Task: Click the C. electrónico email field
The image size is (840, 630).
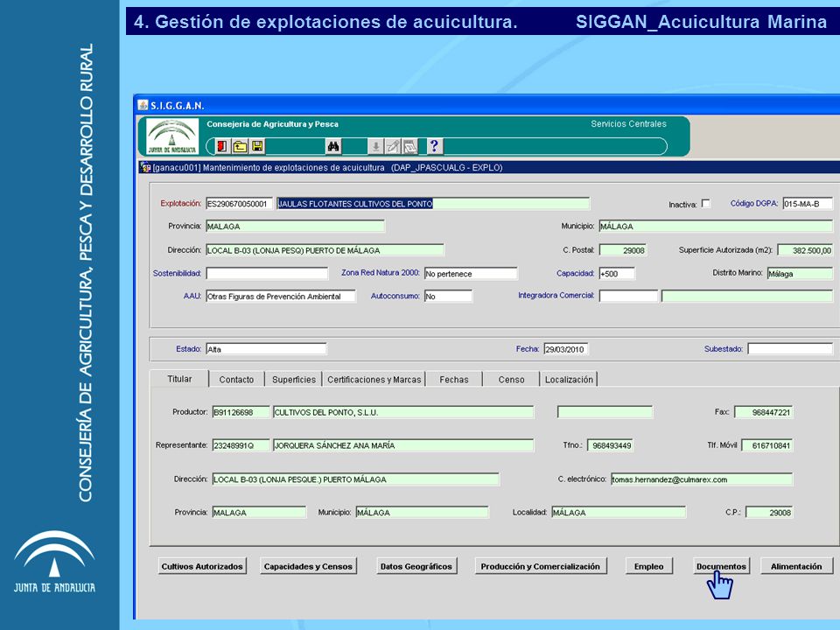Action: pyautogui.click(x=701, y=479)
